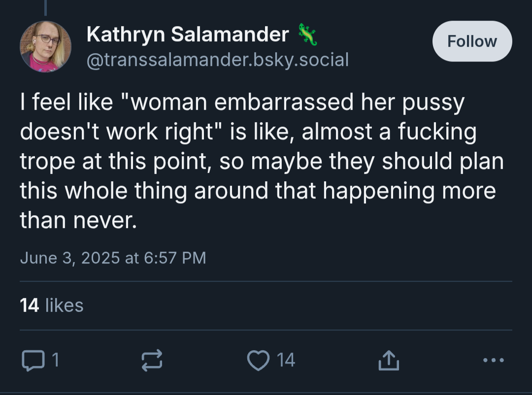Viewport: 532px width, 395px height.
Task: Open the share upload-arrow icon
Action: pyautogui.click(x=389, y=360)
